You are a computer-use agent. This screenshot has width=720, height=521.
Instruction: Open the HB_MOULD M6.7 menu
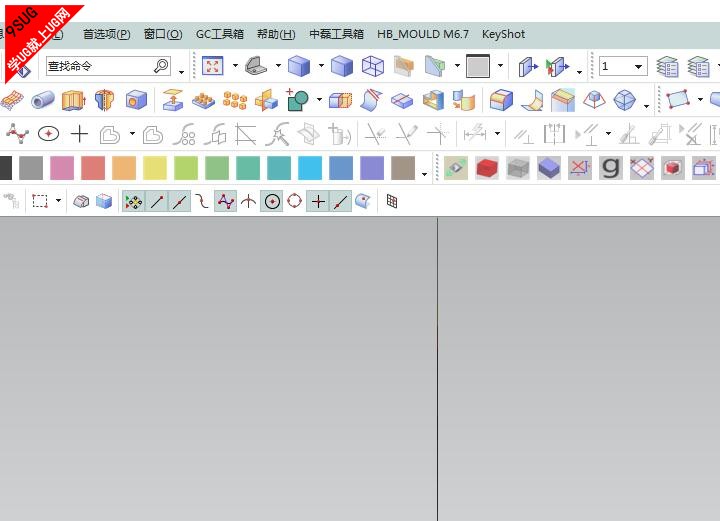tap(422, 34)
